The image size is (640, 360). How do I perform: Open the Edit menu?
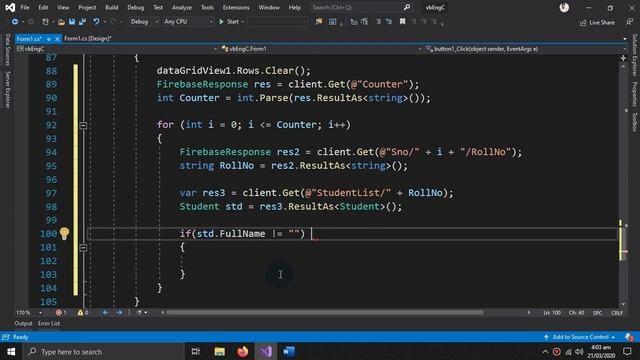(x=43, y=7)
